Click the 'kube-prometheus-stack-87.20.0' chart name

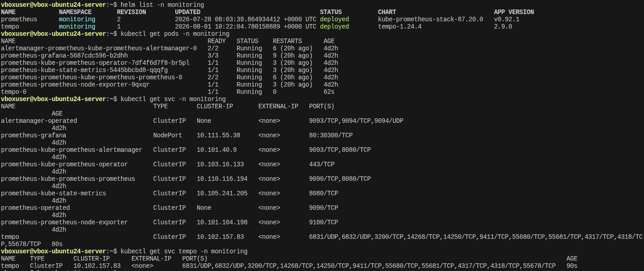coord(431,19)
